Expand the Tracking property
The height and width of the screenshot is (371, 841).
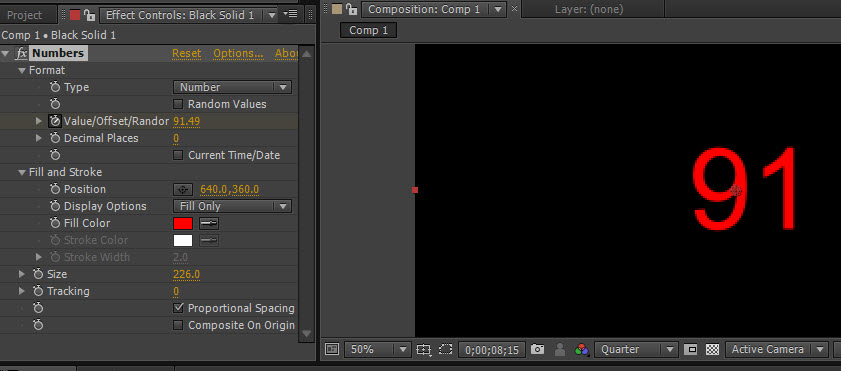[x=21, y=292]
